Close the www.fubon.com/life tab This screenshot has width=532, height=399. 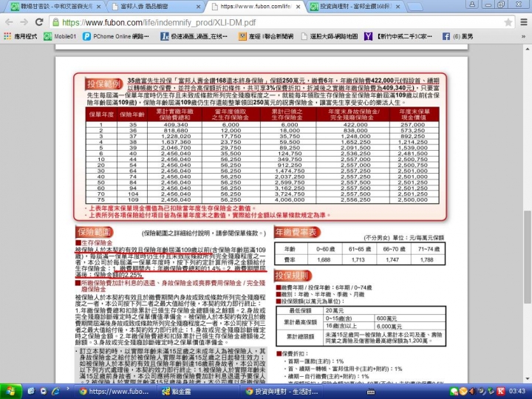(299, 7)
